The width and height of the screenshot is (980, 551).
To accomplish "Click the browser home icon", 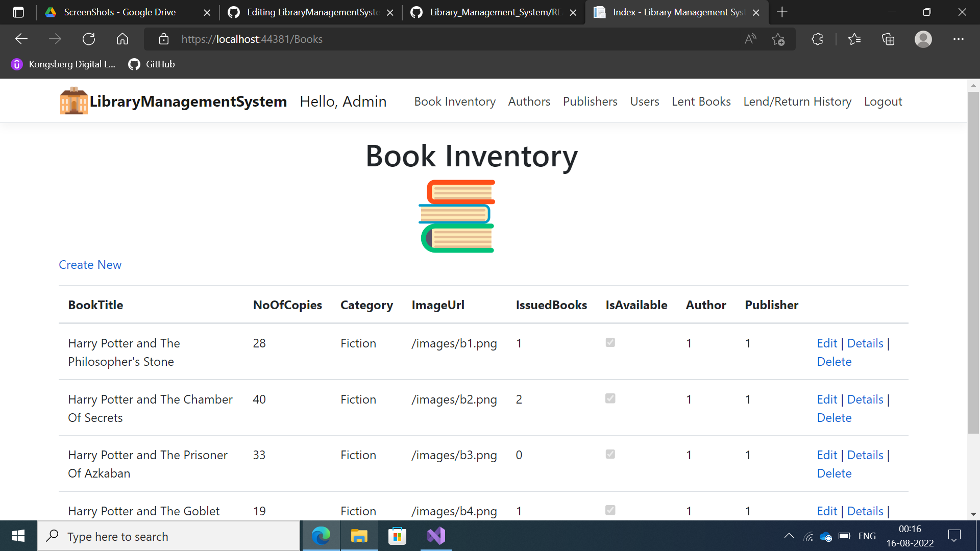I will coord(122,39).
